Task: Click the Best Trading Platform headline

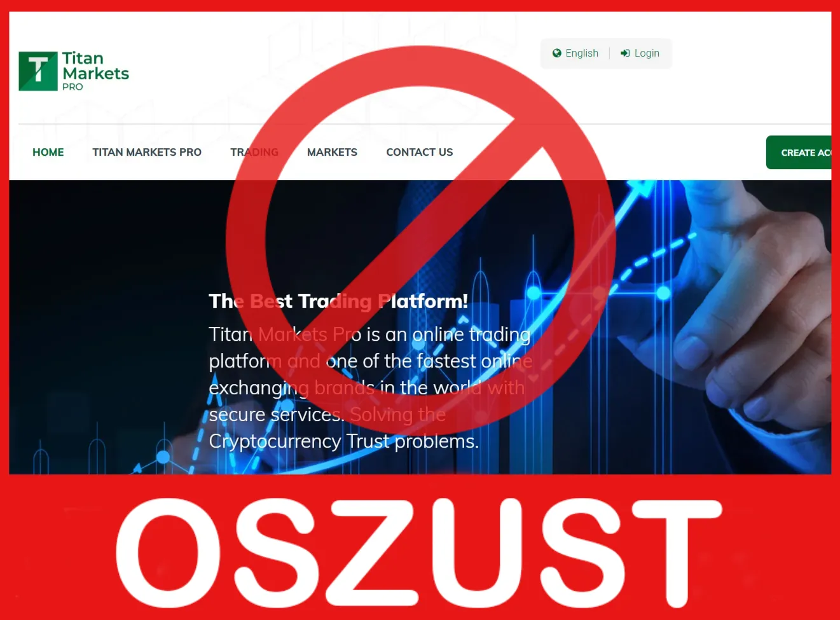Action: (x=338, y=301)
